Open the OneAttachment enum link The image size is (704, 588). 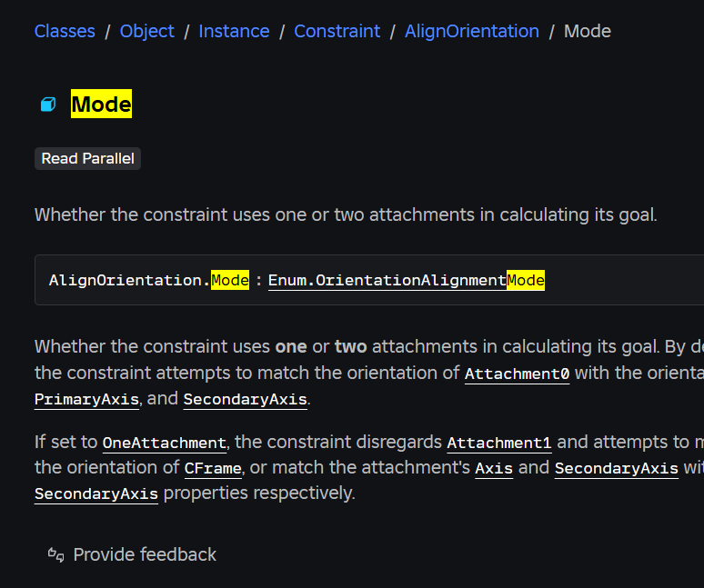pos(165,443)
